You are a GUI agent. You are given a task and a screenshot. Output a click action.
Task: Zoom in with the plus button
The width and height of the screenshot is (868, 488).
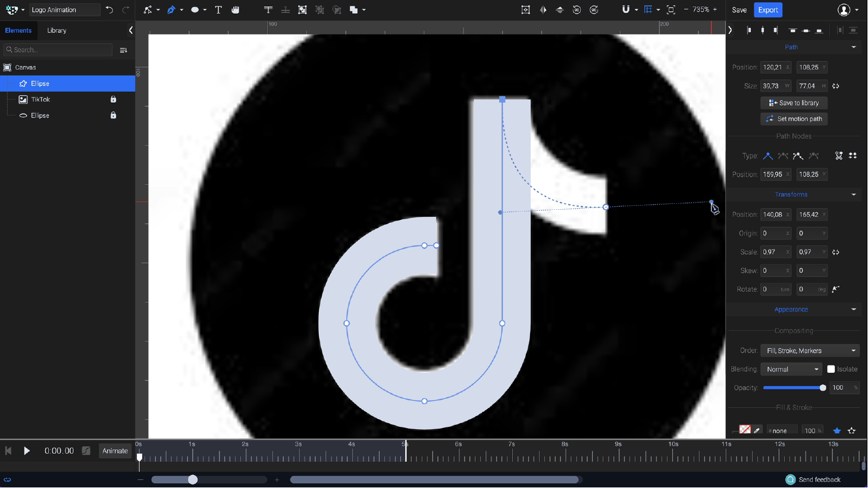(715, 10)
